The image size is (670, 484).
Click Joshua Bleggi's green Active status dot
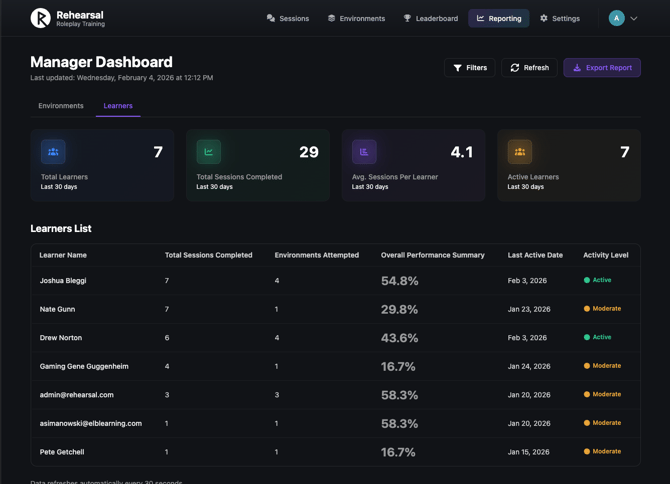[x=587, y=280]
